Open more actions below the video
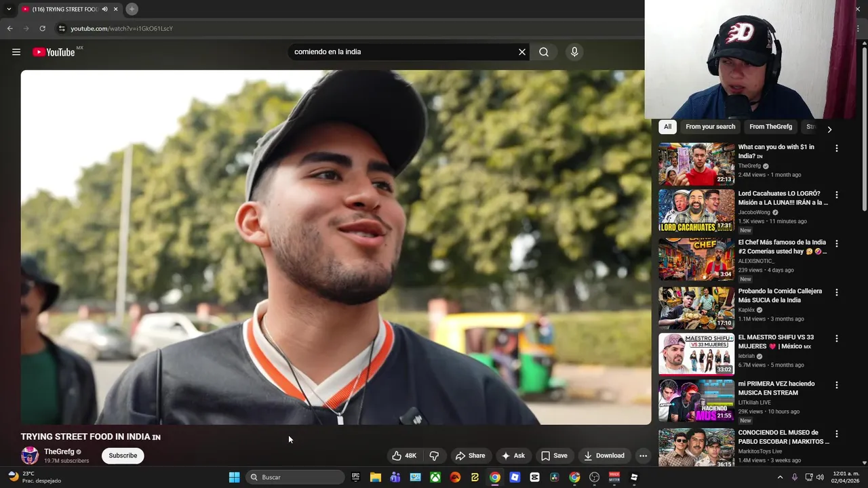This screenshot has width=868, height=488. coord(643,455)
